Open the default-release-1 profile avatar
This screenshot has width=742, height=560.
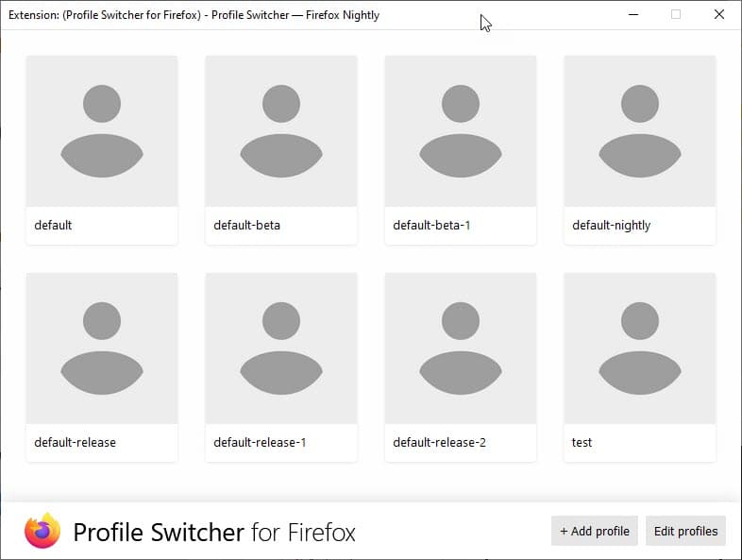coord(281,348)
